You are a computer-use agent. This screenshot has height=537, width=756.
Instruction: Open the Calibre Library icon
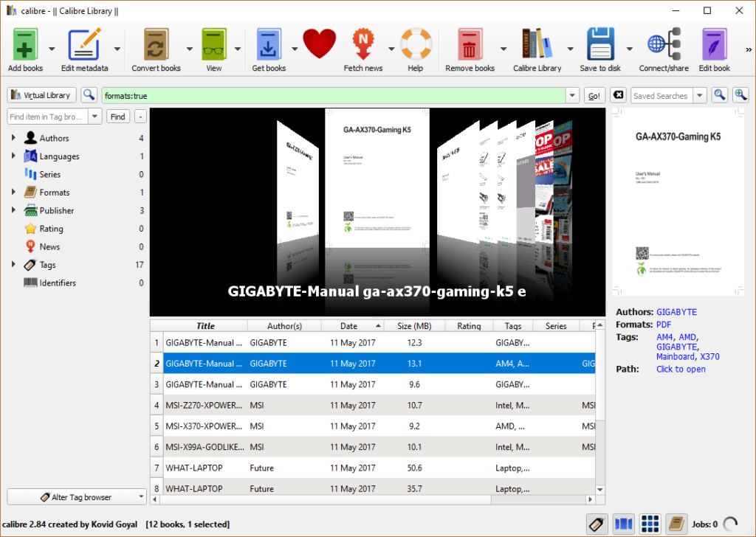coord(537,44)
